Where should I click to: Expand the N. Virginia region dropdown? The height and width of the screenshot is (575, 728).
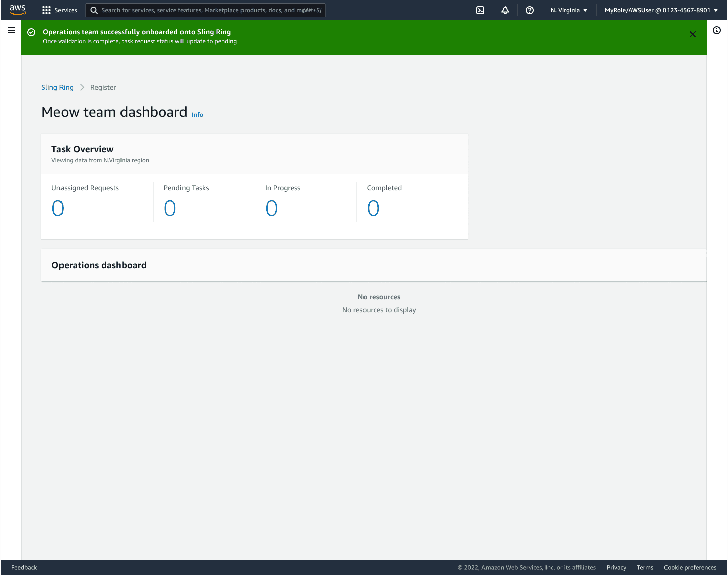coord(569,10)
